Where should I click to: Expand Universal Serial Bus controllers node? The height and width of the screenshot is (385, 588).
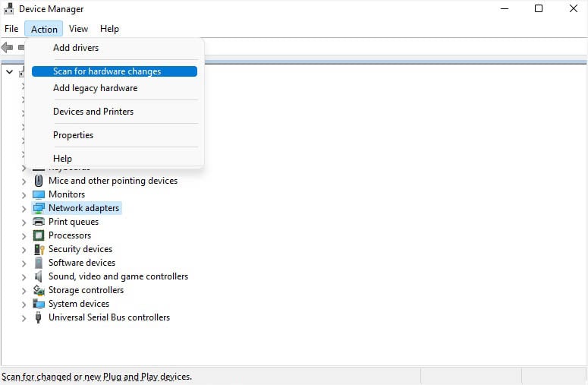coord(24,318)
